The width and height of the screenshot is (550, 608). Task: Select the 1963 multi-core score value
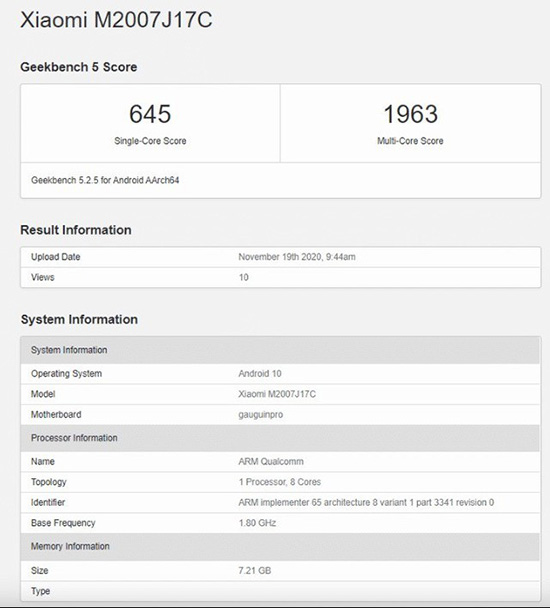click(411, 114)
